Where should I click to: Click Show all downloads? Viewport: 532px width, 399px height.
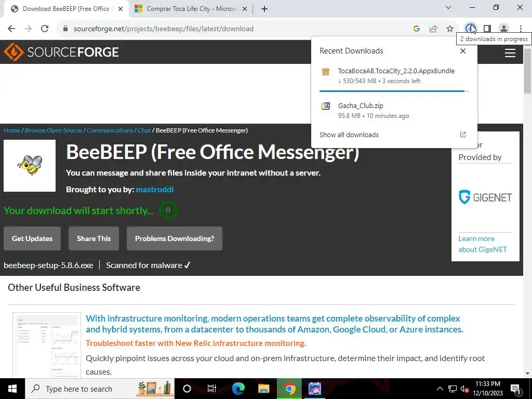pos(349,135)
